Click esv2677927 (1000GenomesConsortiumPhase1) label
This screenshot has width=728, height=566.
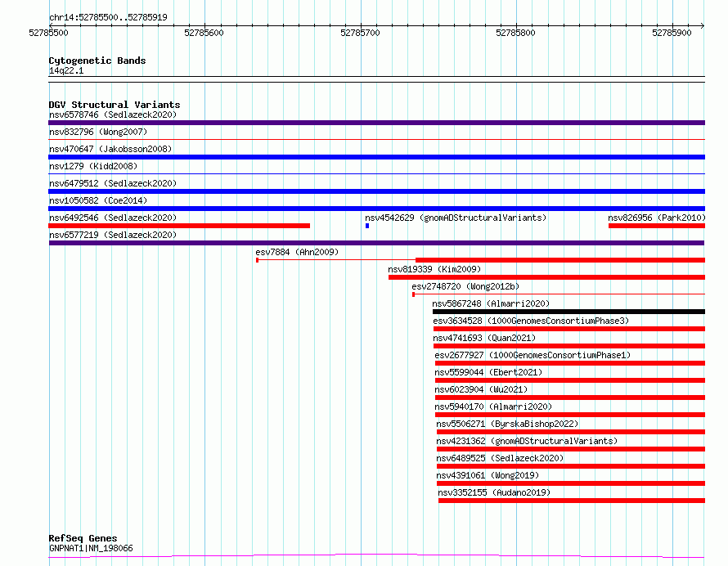tap(533, 355)
